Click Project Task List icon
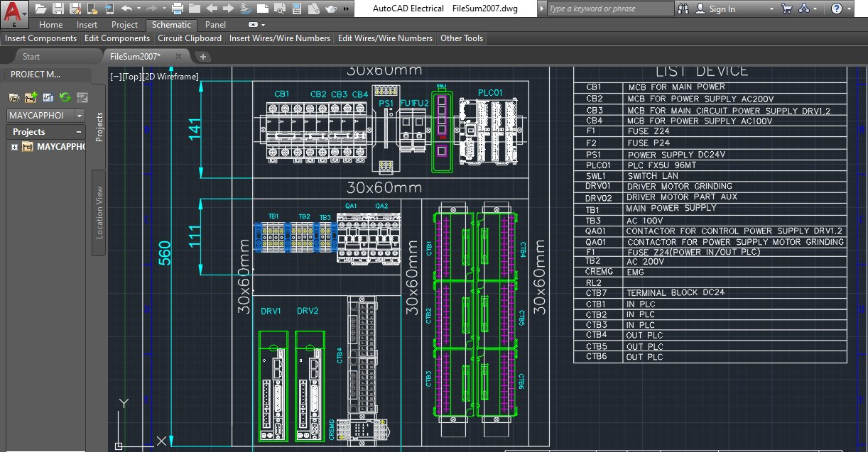This screenshot has width=868, height=452. coord(48,97)
